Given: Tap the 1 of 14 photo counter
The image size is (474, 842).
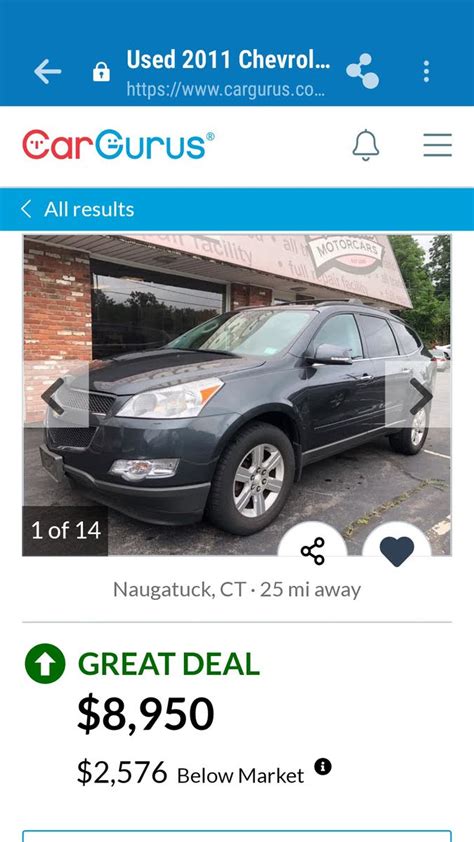Looking at the screenshot, I should [65, 531].
